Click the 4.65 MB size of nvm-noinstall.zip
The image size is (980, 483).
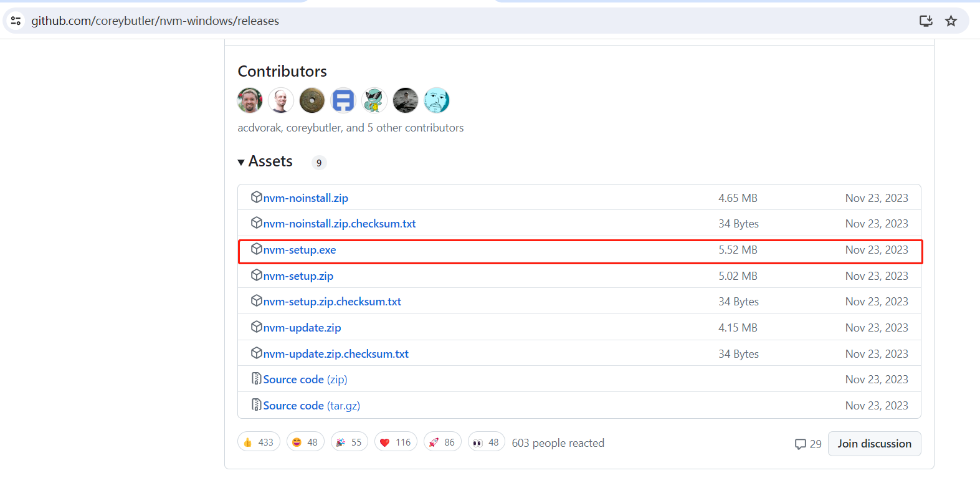(x=738, y=198)
